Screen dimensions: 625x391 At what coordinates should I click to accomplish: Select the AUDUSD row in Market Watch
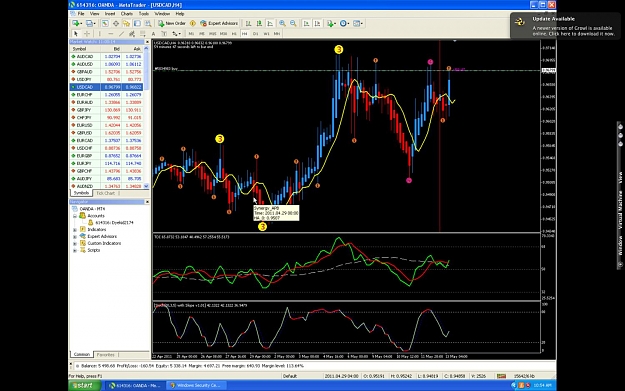tap(106, 64)
